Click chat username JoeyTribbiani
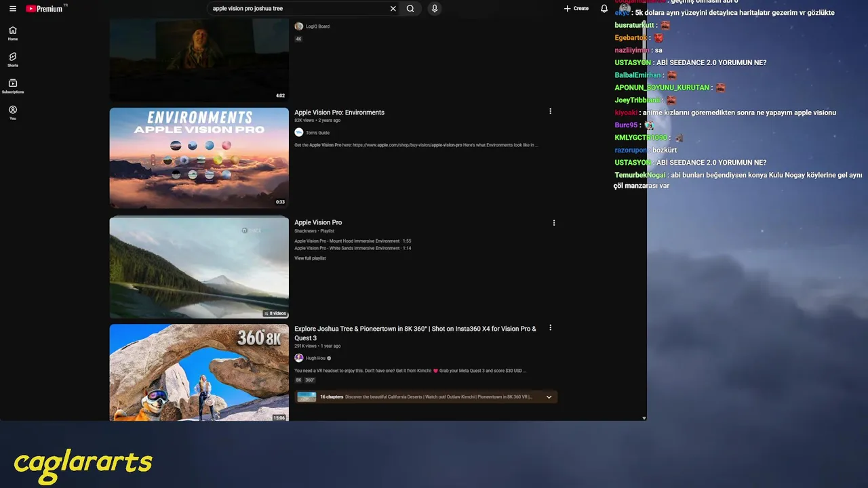This screenshot has height=488, width=868. coord(637,100)
